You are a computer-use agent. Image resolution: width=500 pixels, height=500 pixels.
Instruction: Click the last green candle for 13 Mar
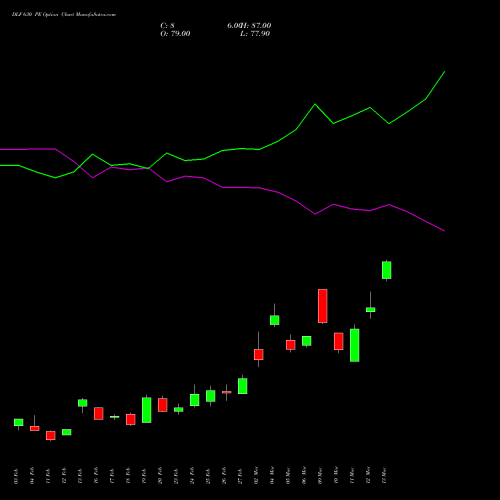(x=387, y=270)
